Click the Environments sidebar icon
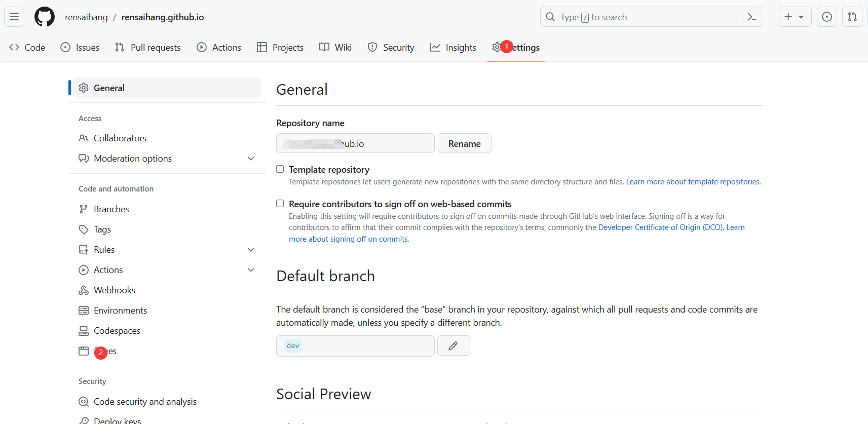 (x=84, y=311)
